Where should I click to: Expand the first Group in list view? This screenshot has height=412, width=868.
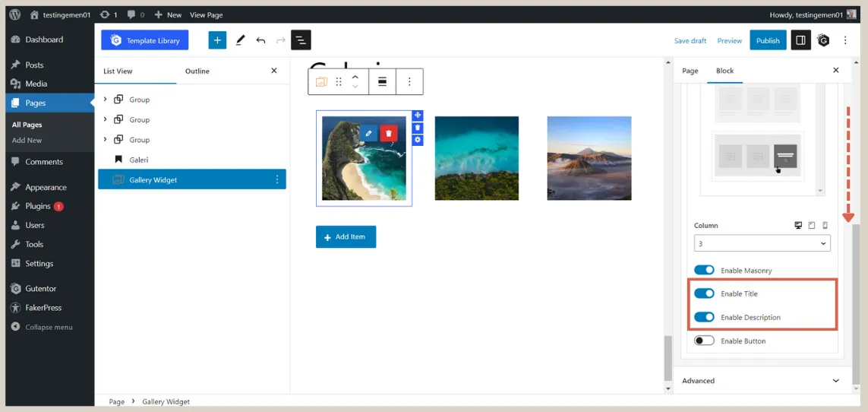click(106, 99)
